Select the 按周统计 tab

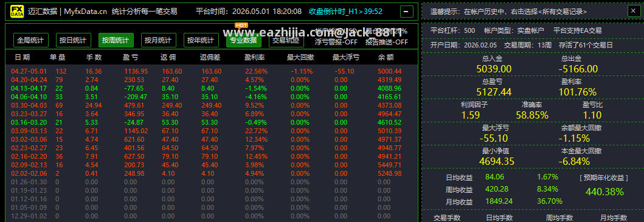coord(116,40)
